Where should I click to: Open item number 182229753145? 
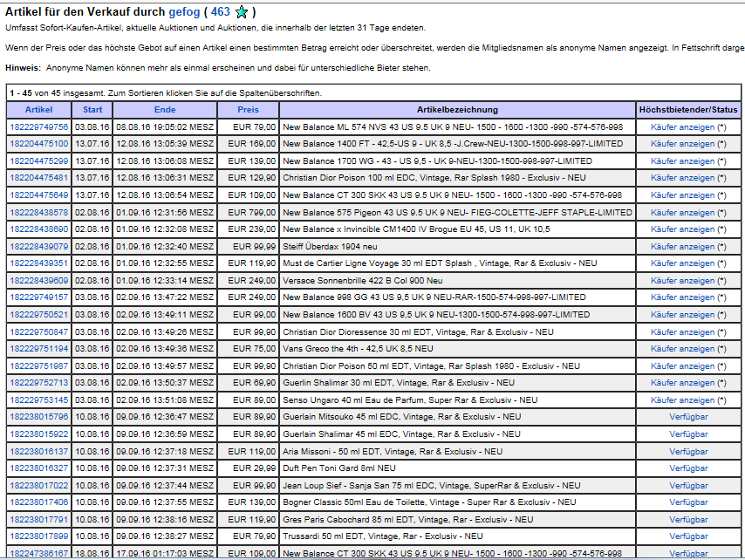(x=39, y=400)
